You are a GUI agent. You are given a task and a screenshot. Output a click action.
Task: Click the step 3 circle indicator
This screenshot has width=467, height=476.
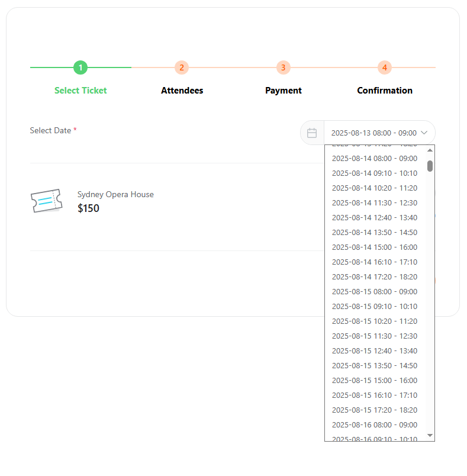coord(283,67)
